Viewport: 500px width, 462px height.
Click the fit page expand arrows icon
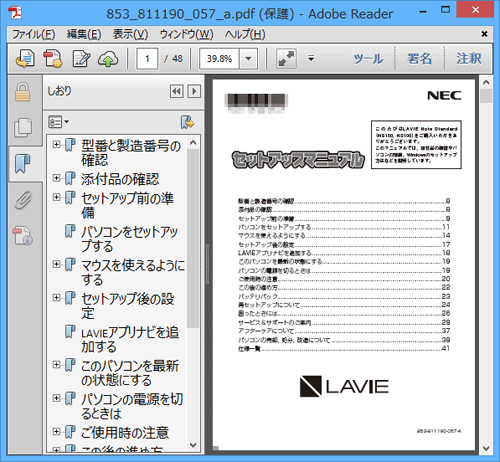286,59
